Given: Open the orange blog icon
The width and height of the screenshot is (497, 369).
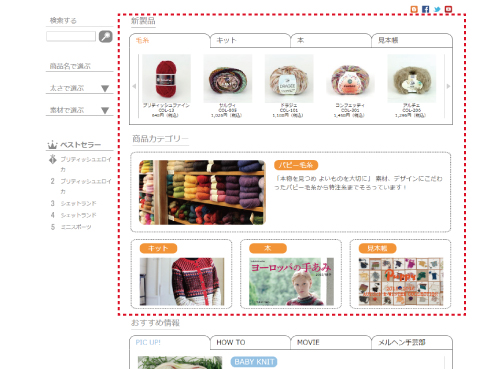Looking at the screenshot, I should coord(414,9).
